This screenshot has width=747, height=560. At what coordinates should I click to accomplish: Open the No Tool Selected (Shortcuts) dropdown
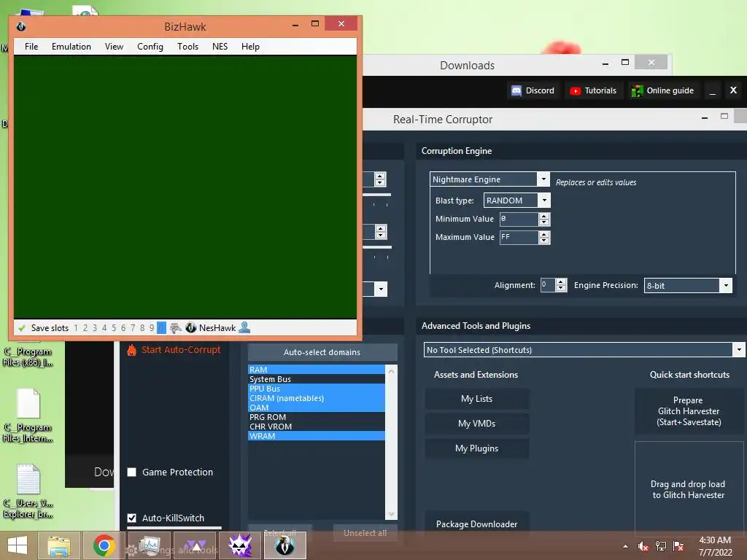pyautogui.click(x=738, y=349)
